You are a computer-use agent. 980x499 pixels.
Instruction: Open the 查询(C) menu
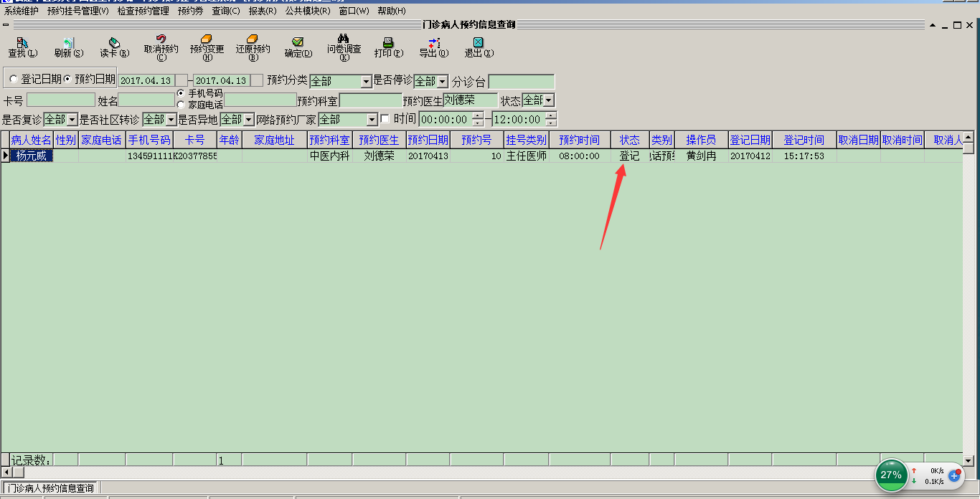pos(226,11)
